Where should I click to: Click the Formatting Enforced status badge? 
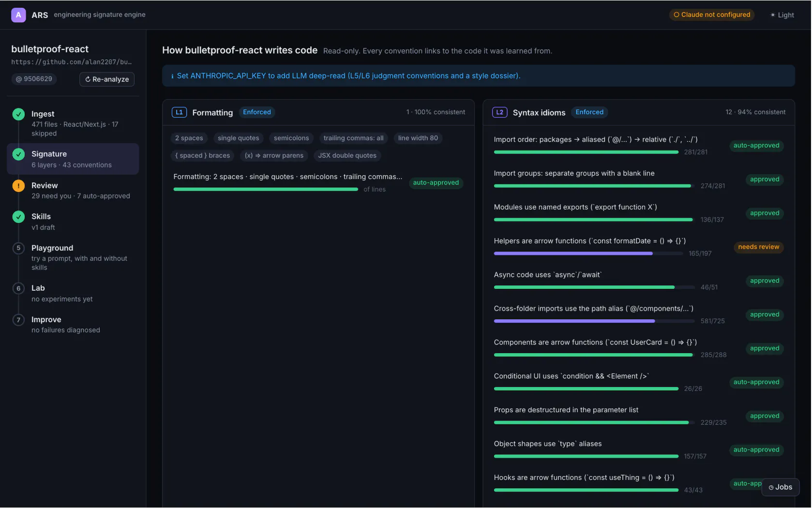257,112
